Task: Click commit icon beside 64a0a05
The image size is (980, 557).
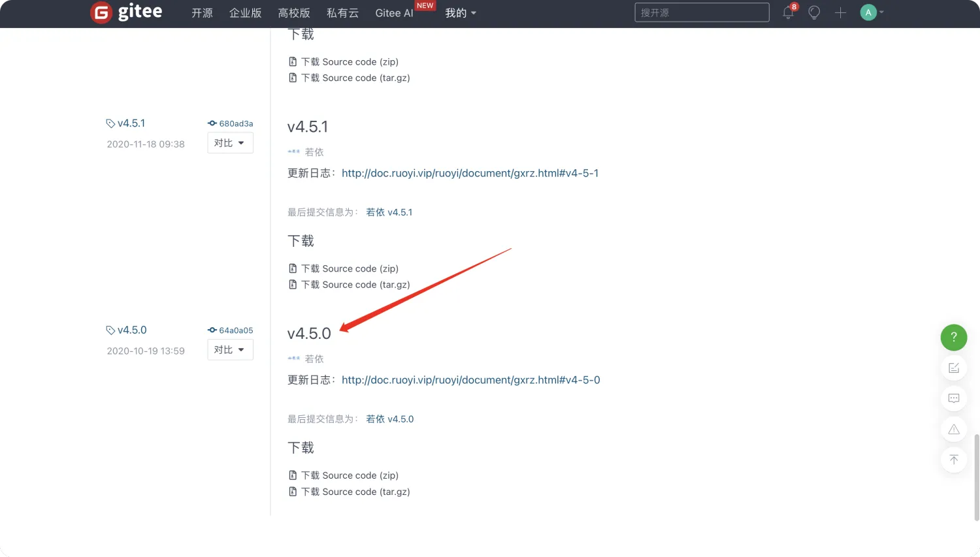Action: click(212, 330)
